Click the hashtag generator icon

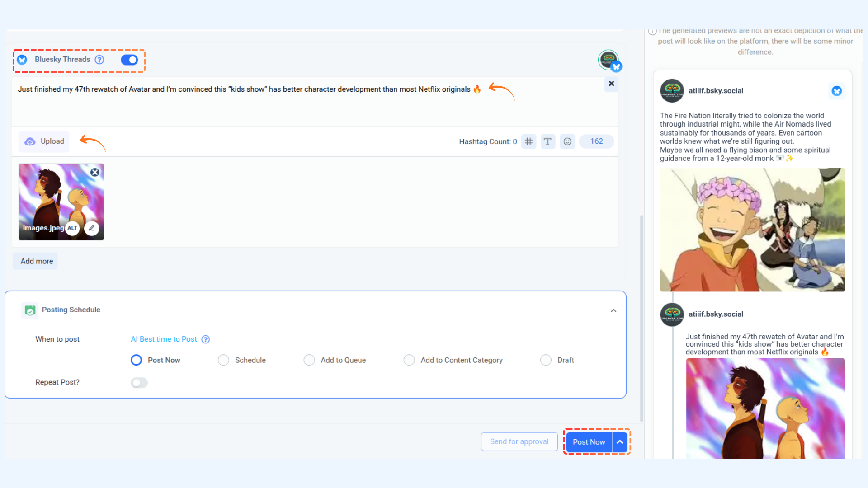point(528,141)
